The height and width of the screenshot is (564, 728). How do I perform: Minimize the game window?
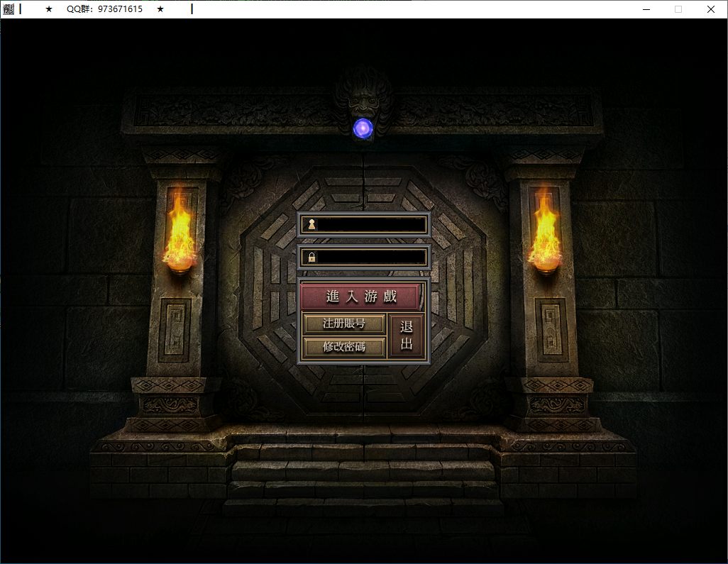(646, 9)
